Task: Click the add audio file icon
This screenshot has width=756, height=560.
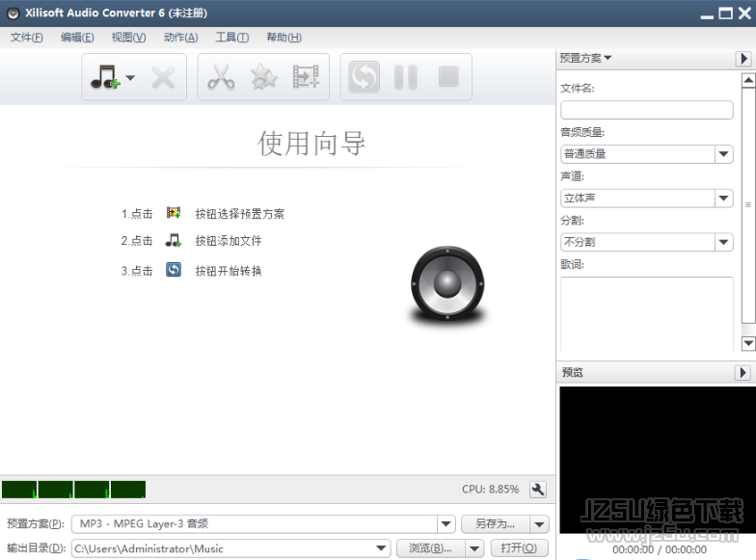Action: tap(105, 77)
